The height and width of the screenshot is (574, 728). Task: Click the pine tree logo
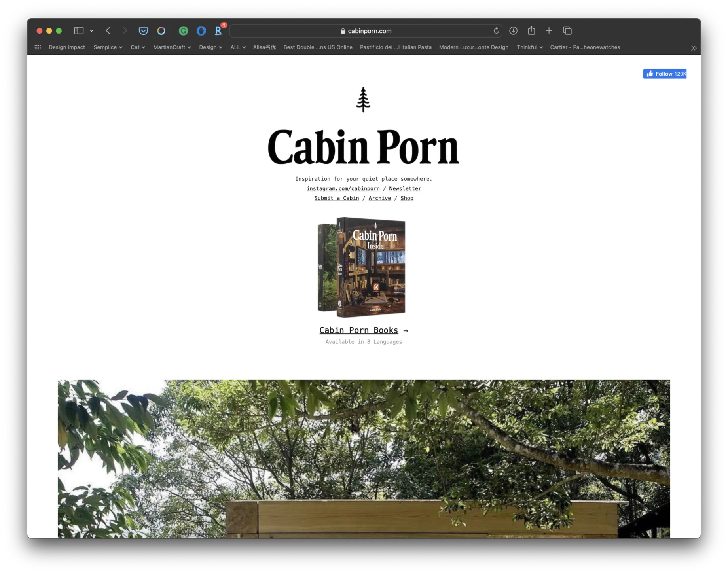click(363, 99)
